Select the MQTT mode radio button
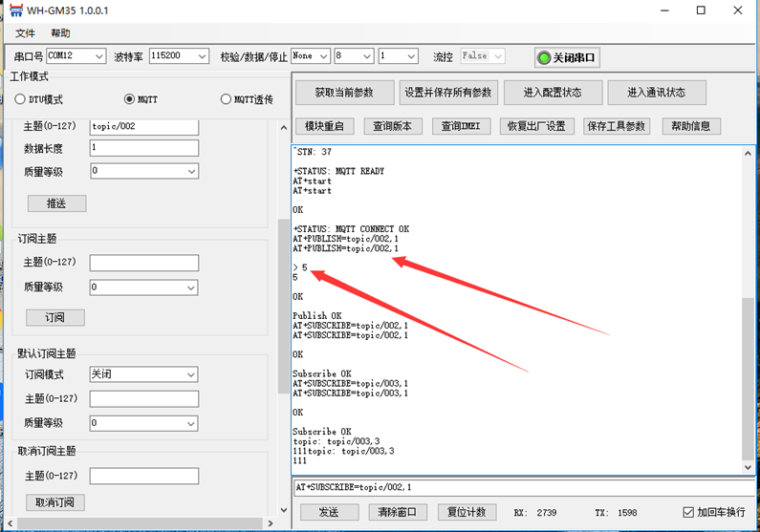This screenshot has width=760, height=532. 130,99
